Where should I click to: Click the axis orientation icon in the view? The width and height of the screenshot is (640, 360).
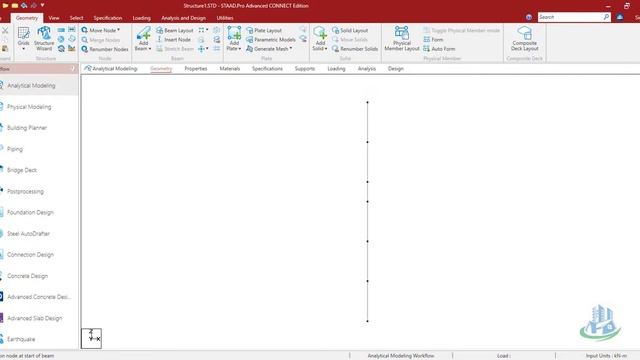click(91, 338)
